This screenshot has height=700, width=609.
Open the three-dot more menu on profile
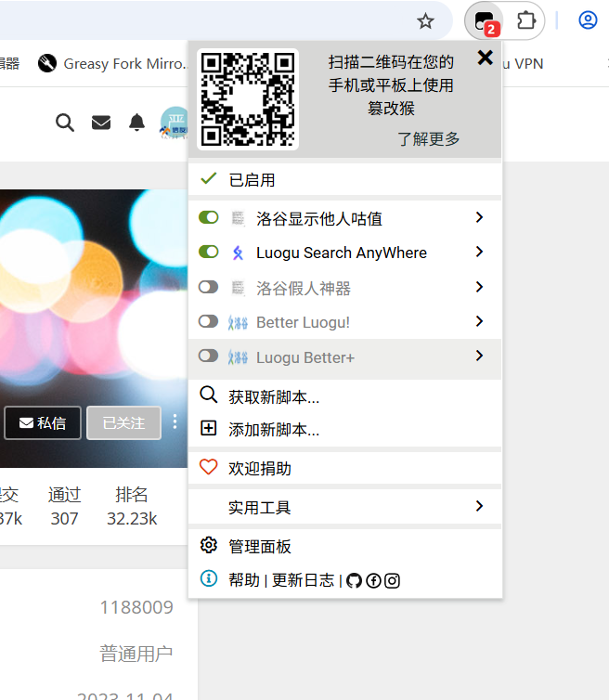pyautogui.click(x=175, y=421)
